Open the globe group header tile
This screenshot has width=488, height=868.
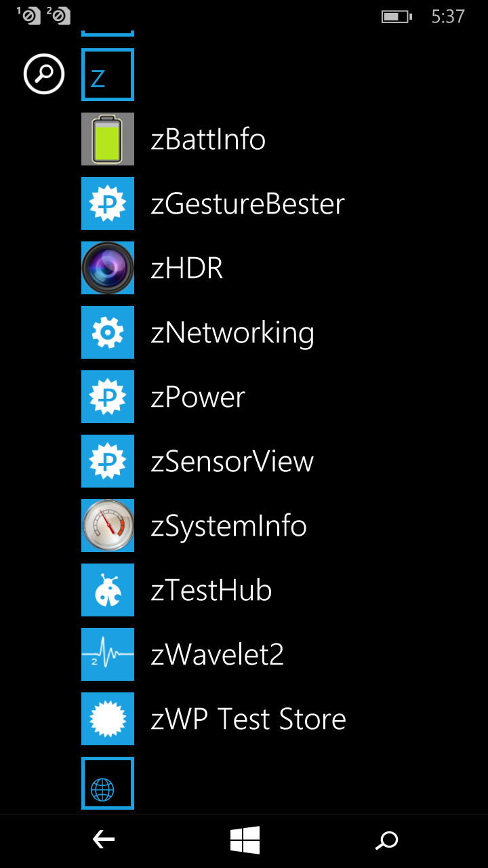tap(108, 783)
